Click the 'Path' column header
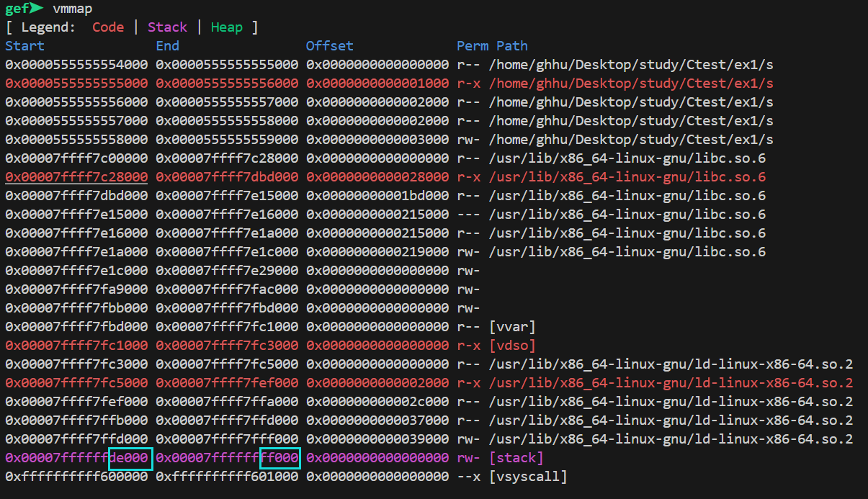The height and width of the screenshot is (499, 868). 512,46
